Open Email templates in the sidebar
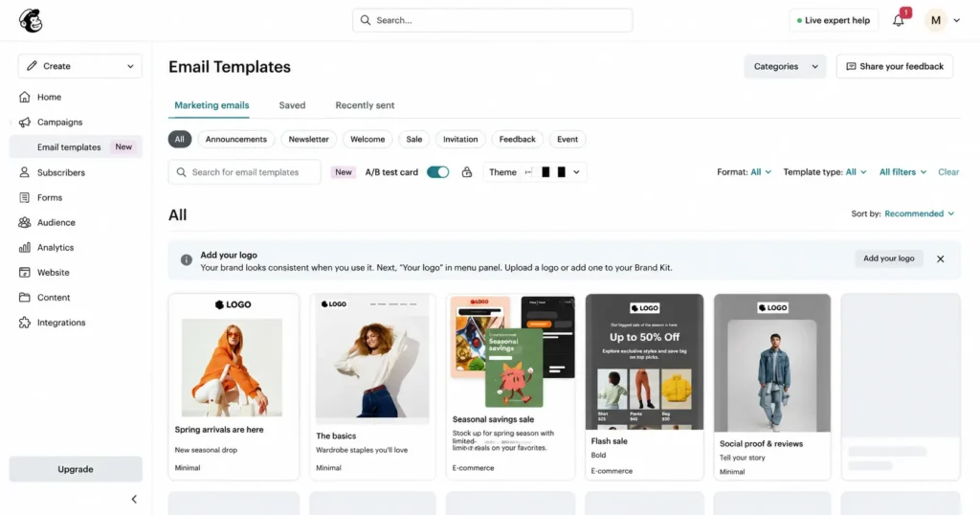980x515 pixels. tap(76, 146)
